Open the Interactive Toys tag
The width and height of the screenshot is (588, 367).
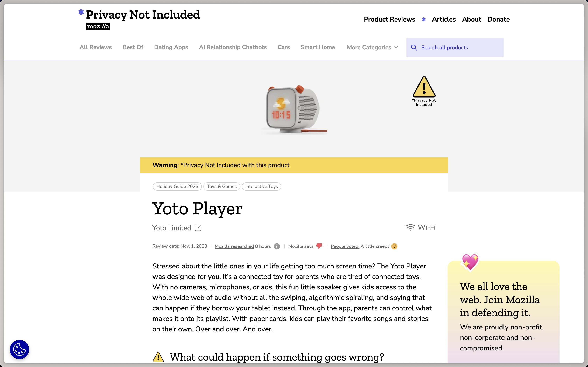click(x=262, y=186)
